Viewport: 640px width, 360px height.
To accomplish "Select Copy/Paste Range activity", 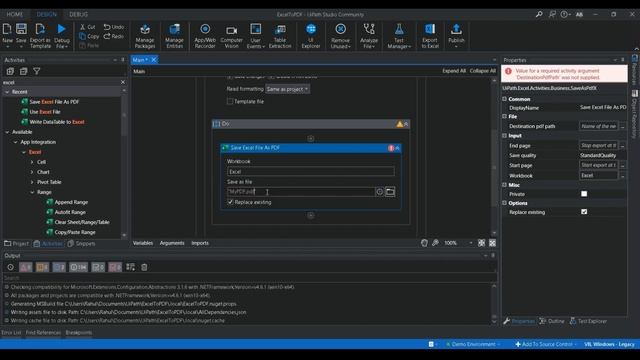I will tap(75, 232).
